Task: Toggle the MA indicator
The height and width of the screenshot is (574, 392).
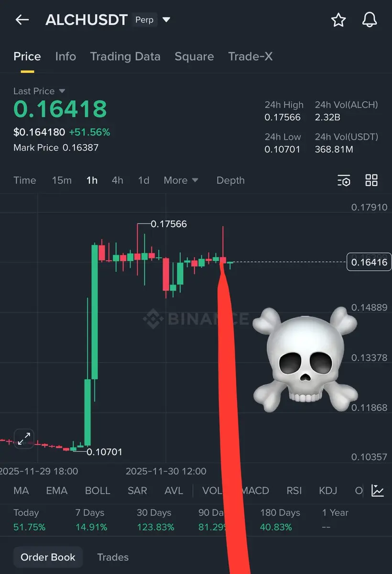Action: pos(21,491)
